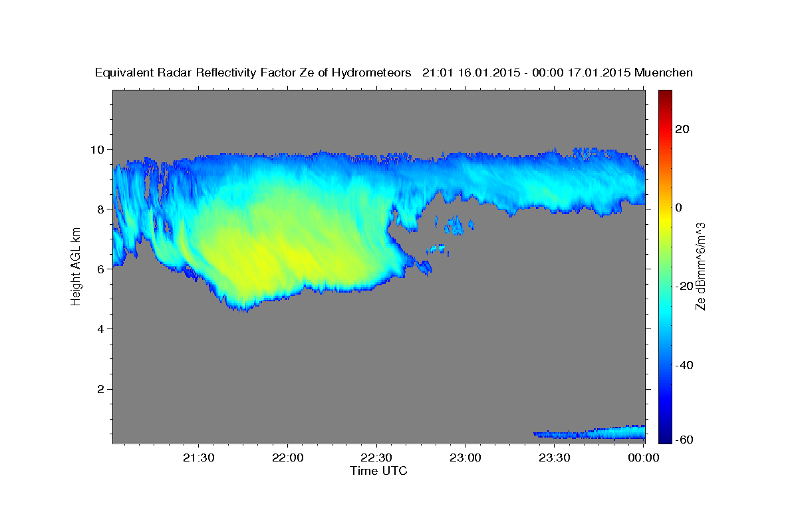
Task: Click the '23:30' time tick label
Action: click(x=555, y=458)
